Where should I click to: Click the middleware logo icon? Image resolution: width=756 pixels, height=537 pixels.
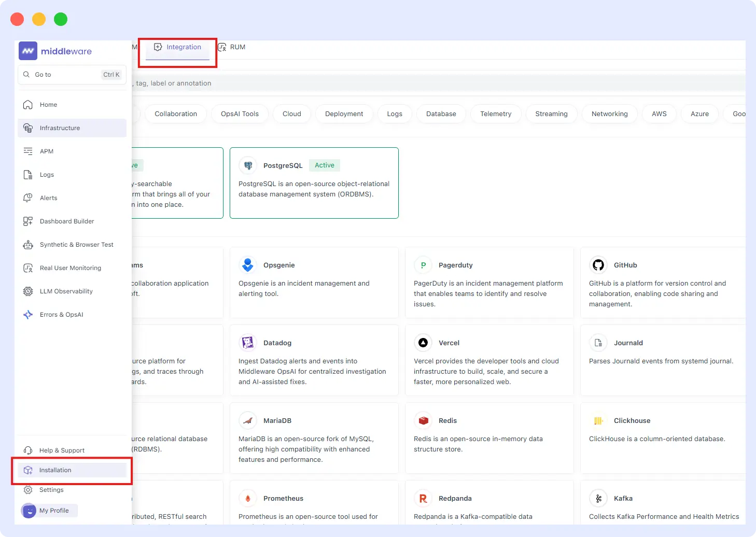(x=28, y=51)
